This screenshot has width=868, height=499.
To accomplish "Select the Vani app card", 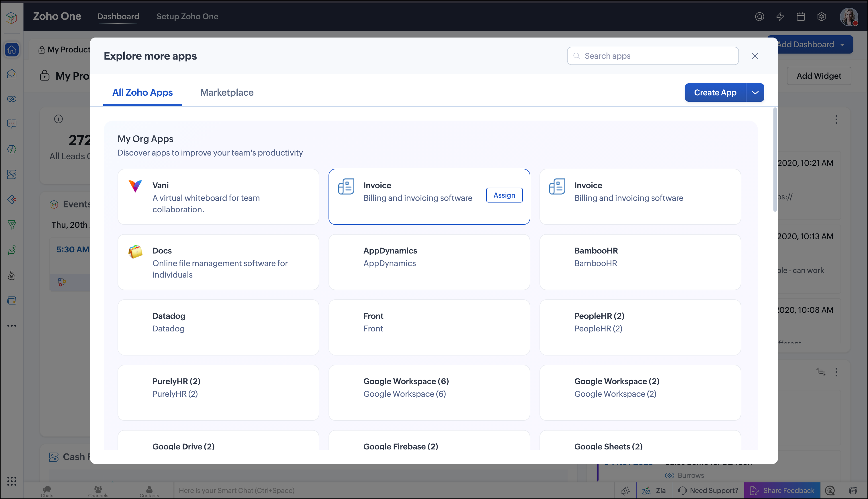I will coord(218,197).
